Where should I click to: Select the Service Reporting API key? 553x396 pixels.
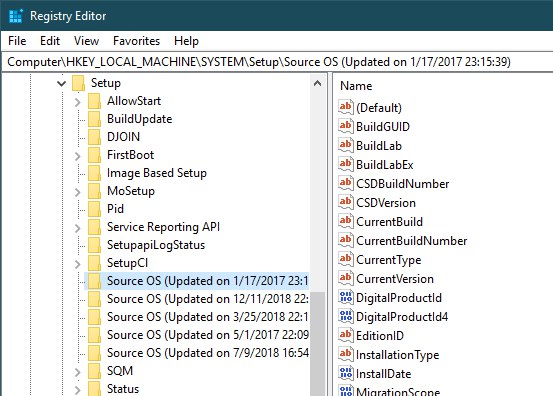pyautogui.click(x=163, y=227)
